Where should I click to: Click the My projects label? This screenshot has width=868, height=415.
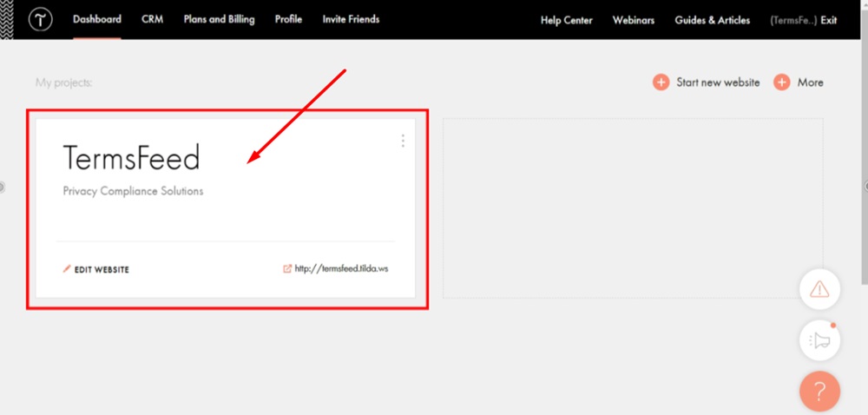pyautogui.click(x=63, y=83)
